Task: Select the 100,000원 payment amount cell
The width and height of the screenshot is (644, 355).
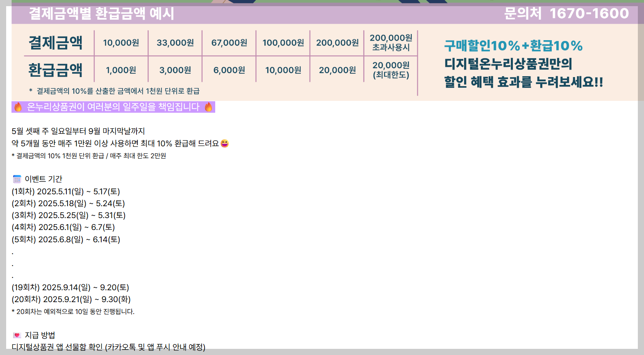Action: pyautogui.click(x=283, y=43)
